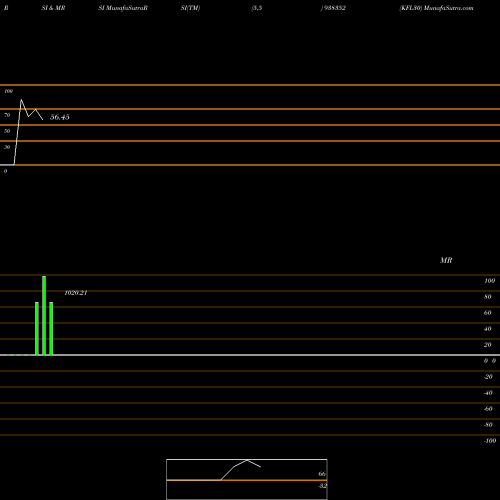Click the 60 label on the MR axis
This screenshot has height=500, width=500.
(x=488, y=313)
